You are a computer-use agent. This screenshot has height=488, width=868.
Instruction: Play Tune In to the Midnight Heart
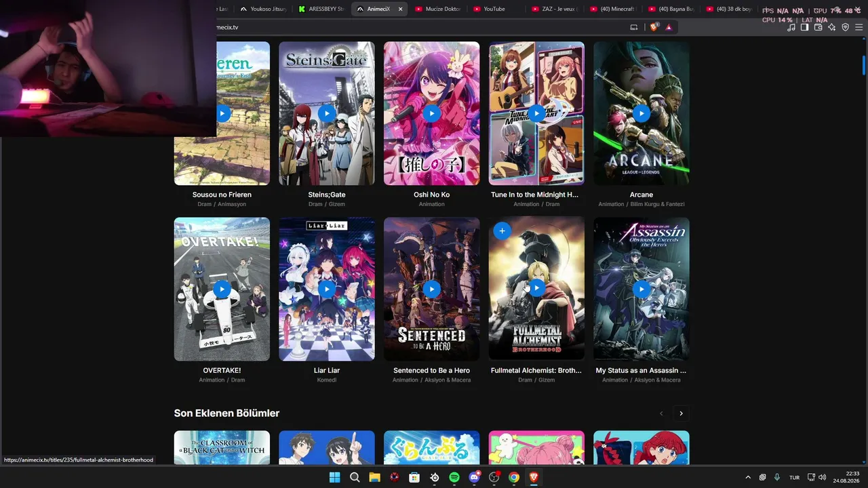536,113
